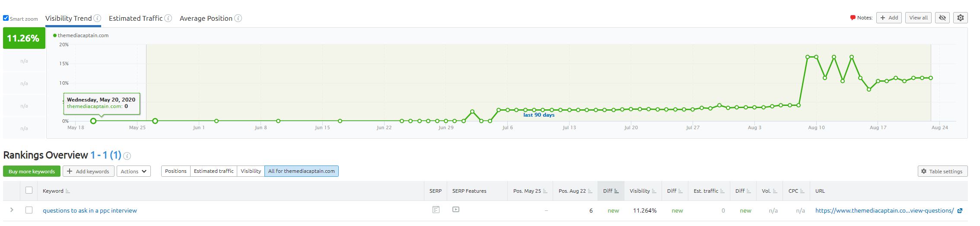Screen dimensions: 980x226
Task: Open the Actions dropdown
Action: pos(134,171)
